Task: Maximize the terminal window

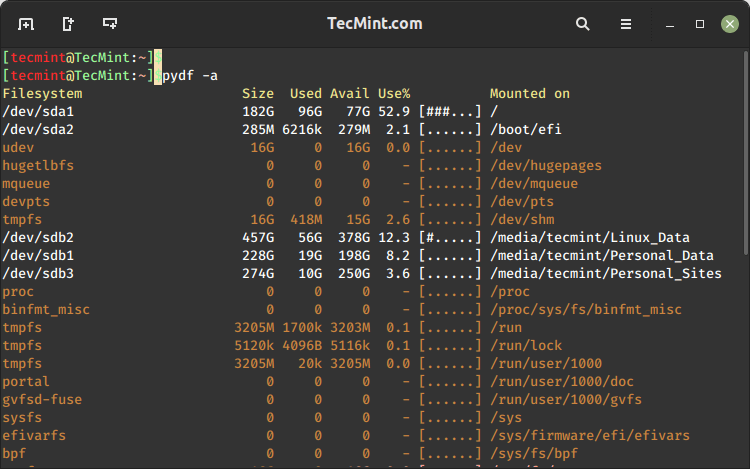Action: 700,23
